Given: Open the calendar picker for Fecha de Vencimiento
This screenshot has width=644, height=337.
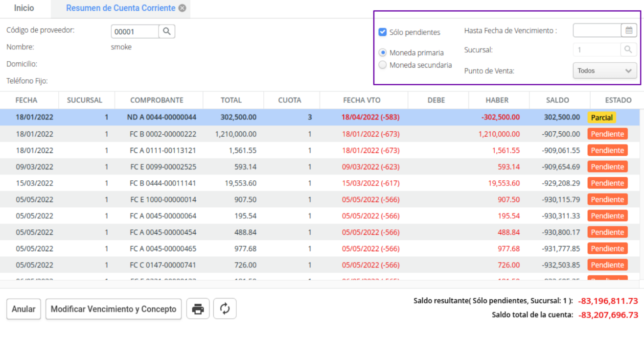Looking at the screenshot, I should point(629,30).
